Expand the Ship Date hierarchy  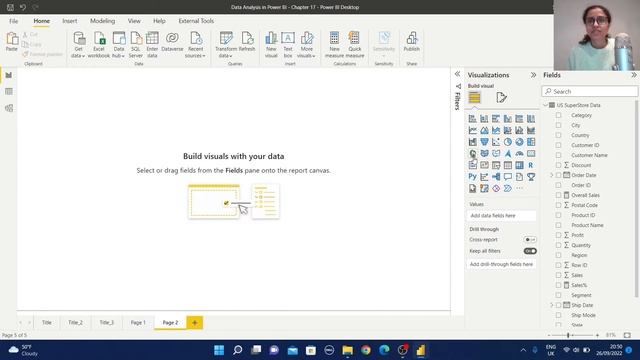coord(552,305)
